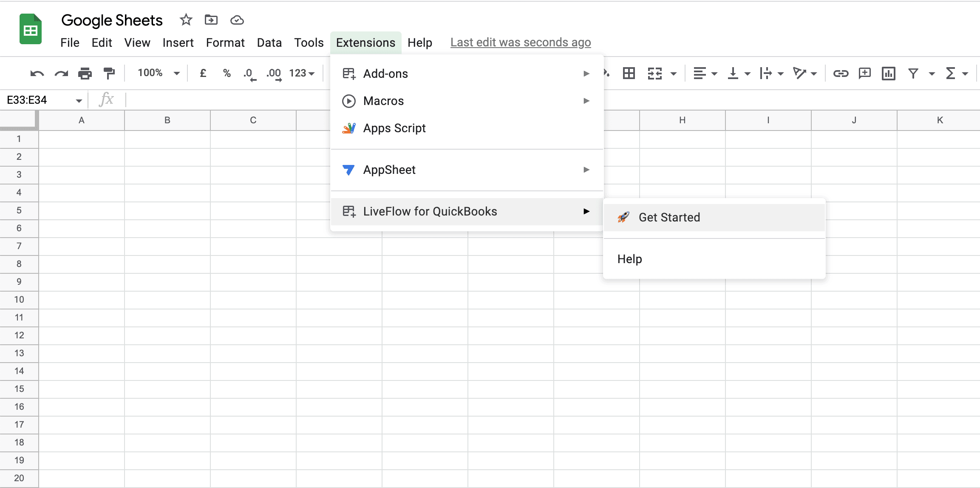This screenshot has height=488, width=980.
Task: Open the Insert menu
Action: [x=178, y=43]
